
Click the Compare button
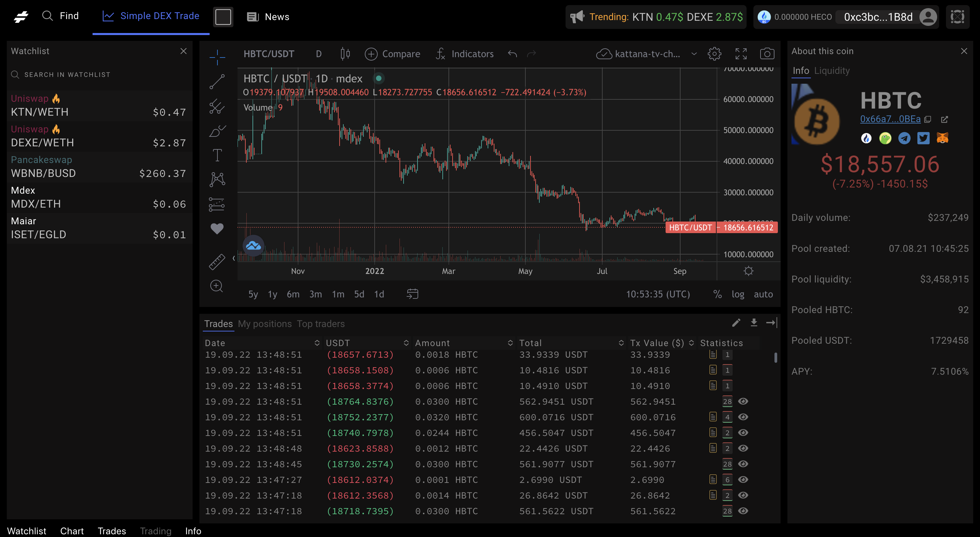[393, 54]
